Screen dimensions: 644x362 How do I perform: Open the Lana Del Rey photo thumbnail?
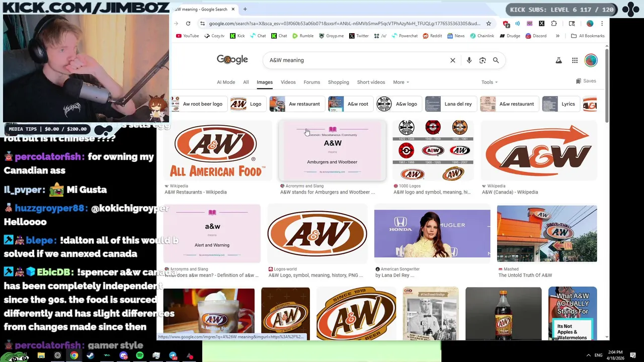click(x=432, y=234)
